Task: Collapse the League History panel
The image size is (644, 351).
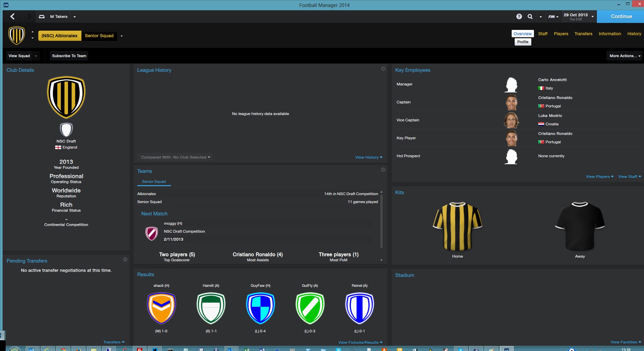Action: [x=383, y=69]
